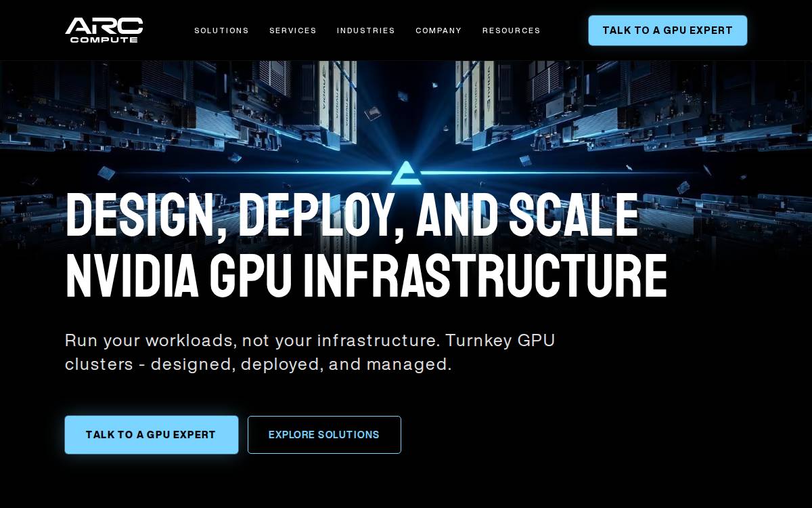Click the 'Run your workloads' subheading text
This screenshot has width=812, height=508.
click(310, 352)
